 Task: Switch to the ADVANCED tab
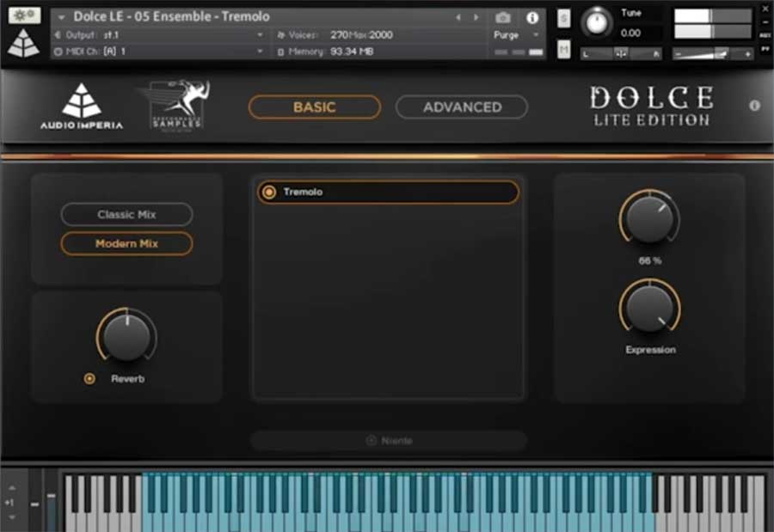pyautogui.click(x=462, y=107)
